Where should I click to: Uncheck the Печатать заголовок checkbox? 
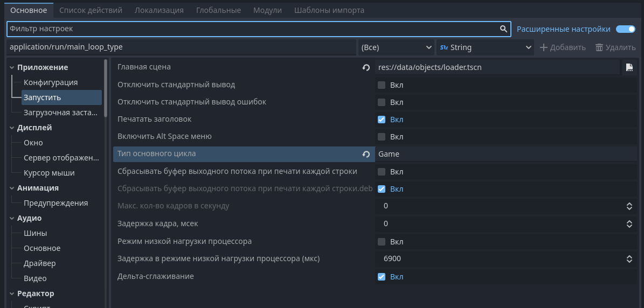tap(382, 120)
